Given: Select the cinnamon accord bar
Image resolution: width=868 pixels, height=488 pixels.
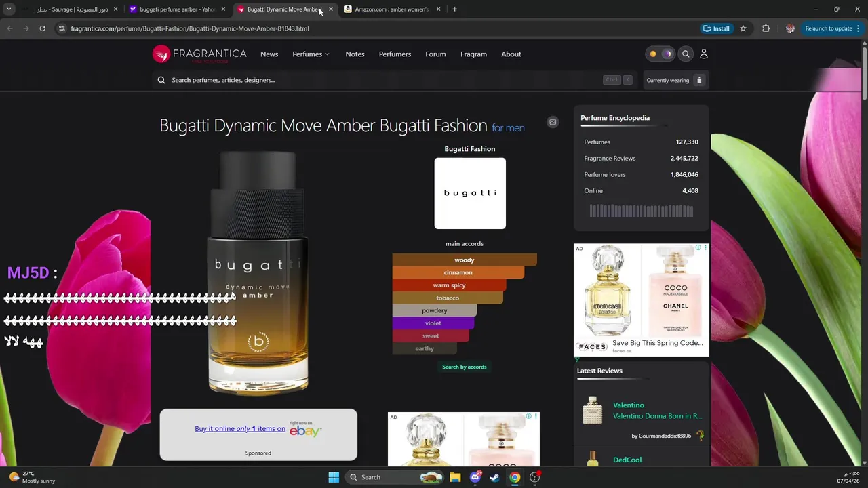Looking at the screenshot, I should 458,272.
